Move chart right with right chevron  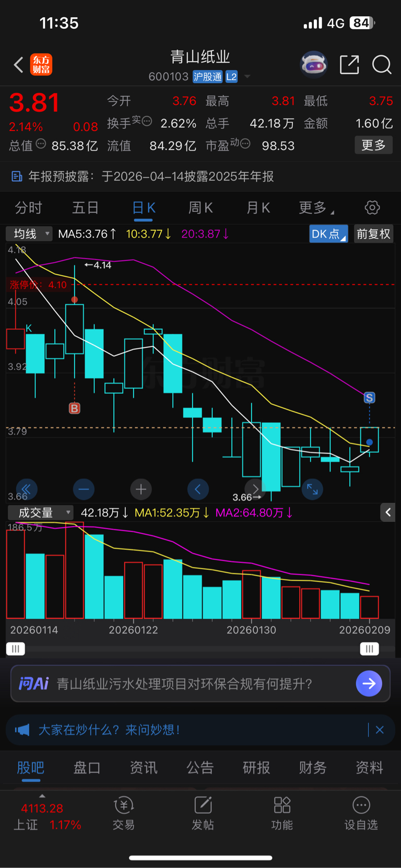(255, 489)
